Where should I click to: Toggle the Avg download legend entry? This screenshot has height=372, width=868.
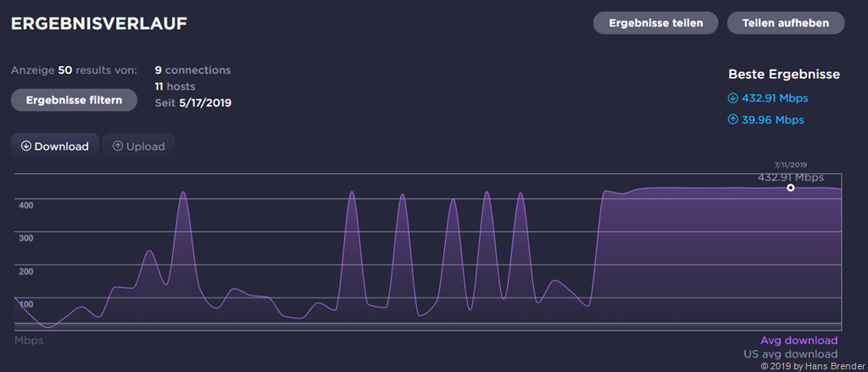(x=798, y=341)
